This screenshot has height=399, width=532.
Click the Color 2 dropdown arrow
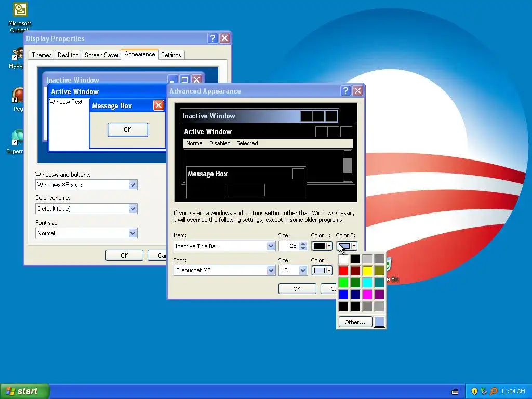(x=354, y=246)
